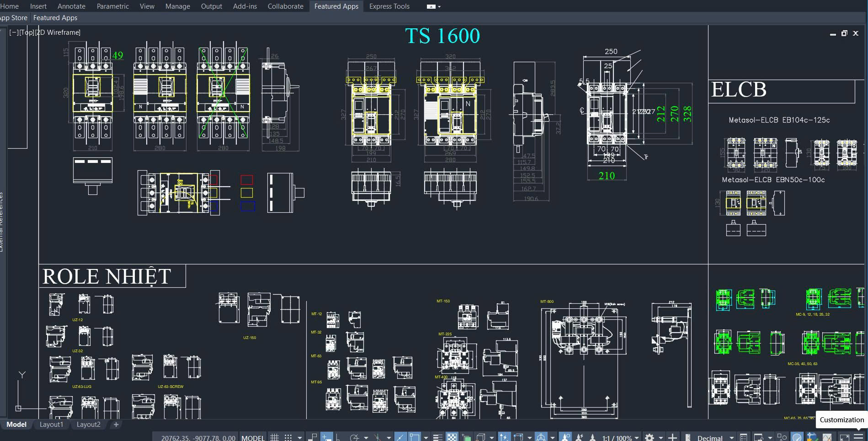This screenshot has width=868, height=441.
Task: Click the Selection Filtering icon
Action: (518, 437)
